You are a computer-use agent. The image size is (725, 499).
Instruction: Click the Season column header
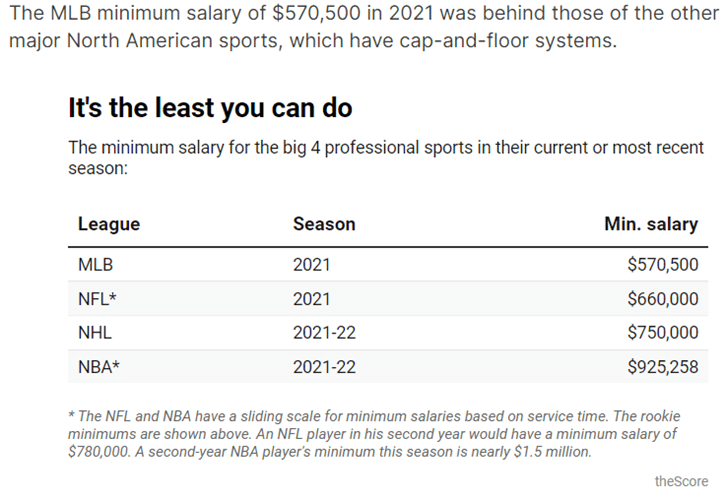pos(324,224)
